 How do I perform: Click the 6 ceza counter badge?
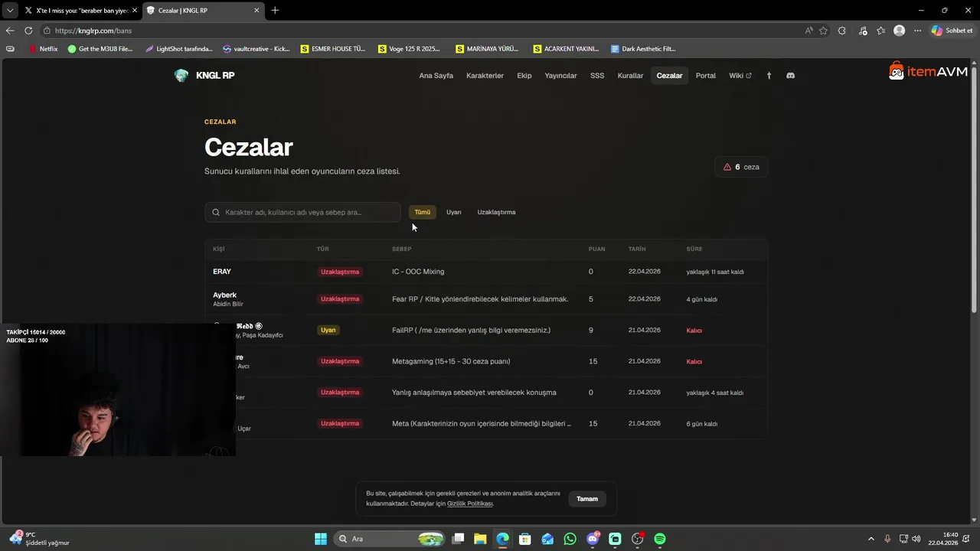point(742,167)
